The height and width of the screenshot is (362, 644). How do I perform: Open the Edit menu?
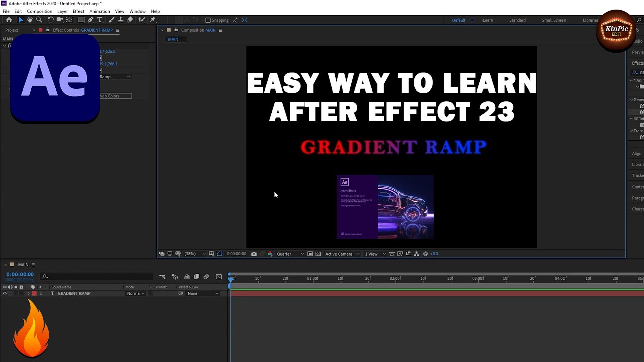tap(18, 11)
